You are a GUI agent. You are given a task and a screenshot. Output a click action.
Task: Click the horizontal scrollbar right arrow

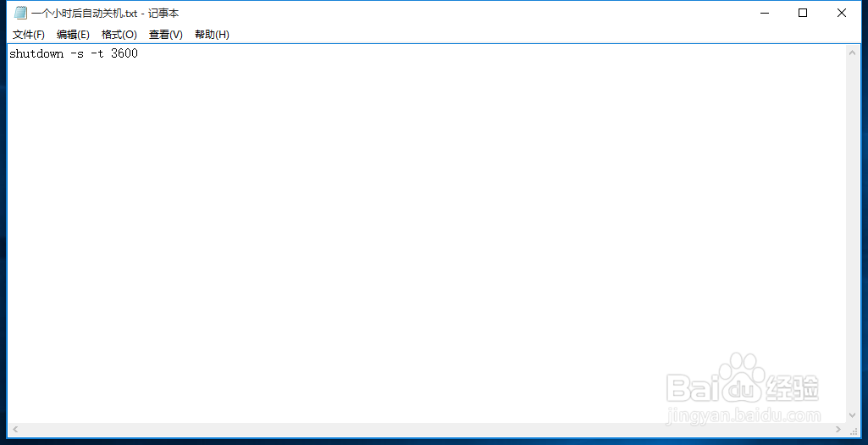pyautogui.click(x=838, y=429)
